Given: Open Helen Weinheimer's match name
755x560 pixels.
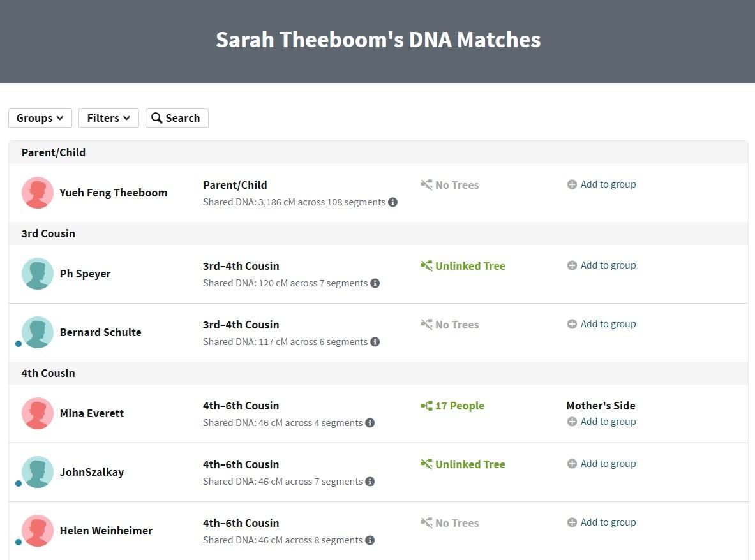Looking at the screenshot, I should coord(106,531).
